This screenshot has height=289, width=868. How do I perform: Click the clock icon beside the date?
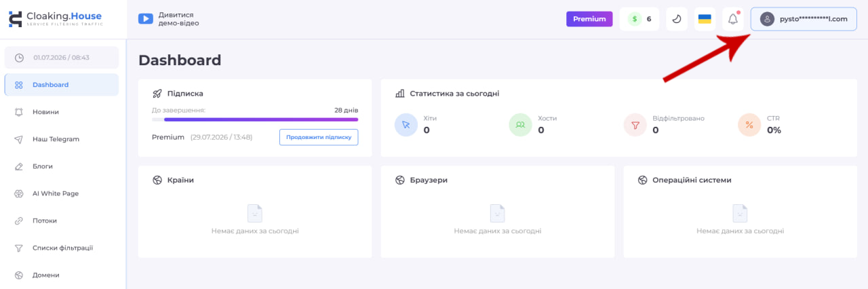(x=20, y=58)
